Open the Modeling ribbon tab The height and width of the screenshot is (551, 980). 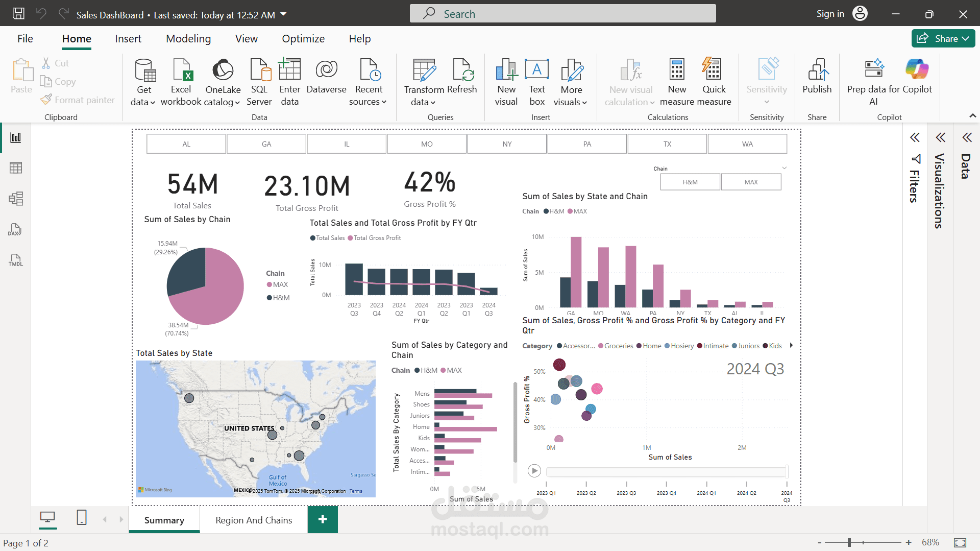point(188,39)
